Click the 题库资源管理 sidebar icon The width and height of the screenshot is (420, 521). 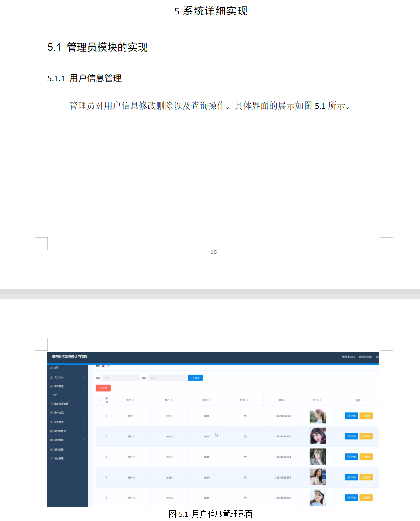51,404
